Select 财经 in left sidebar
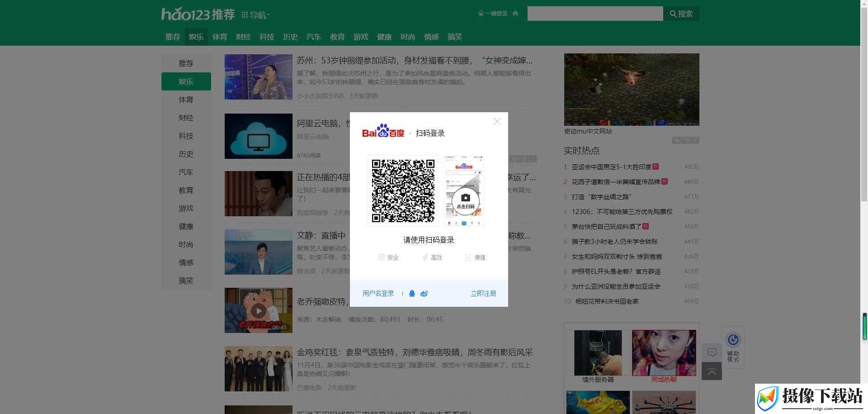868x414 pixels. [x=186, y=118]
